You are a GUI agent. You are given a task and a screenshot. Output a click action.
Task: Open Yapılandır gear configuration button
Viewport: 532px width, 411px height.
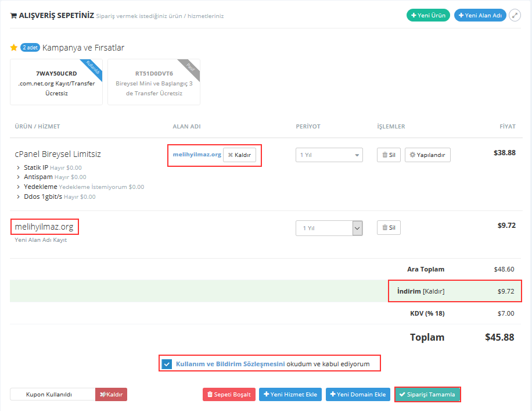click(x=427, y=155)
